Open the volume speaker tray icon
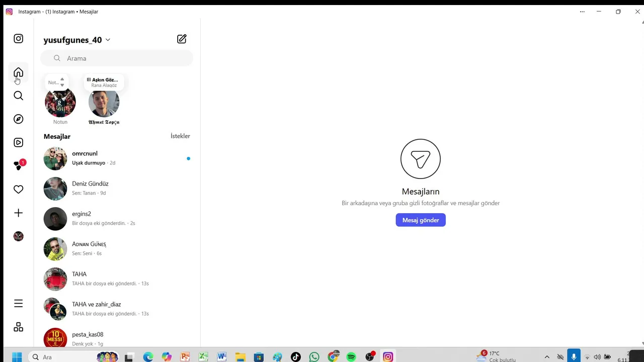Viewport: 644px width, 362px height. pyautogui.click(x=597, y=357)
